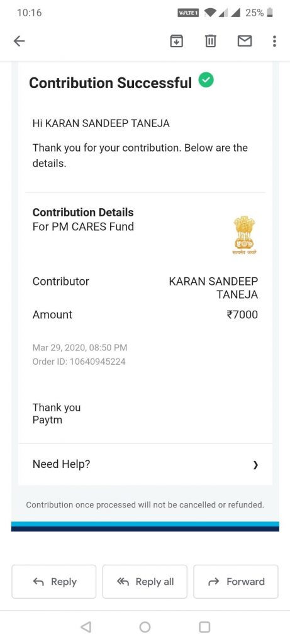
Task: Tap Android home circle button
Action: pyautogui.click(x=145, y=627)
